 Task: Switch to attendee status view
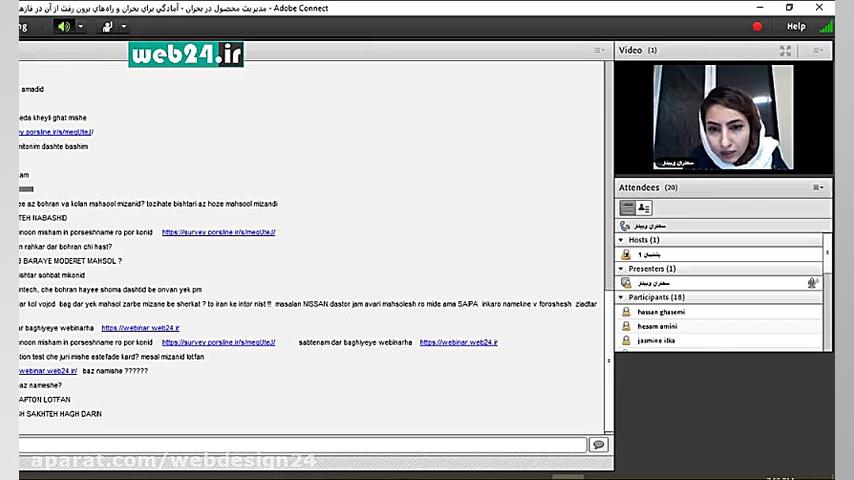pyautogui.click(x=644, y=208)
